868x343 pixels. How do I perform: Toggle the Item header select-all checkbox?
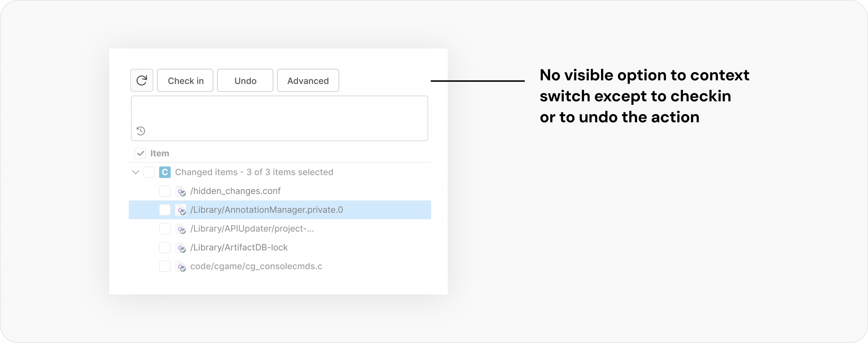[x=140, y=153]
